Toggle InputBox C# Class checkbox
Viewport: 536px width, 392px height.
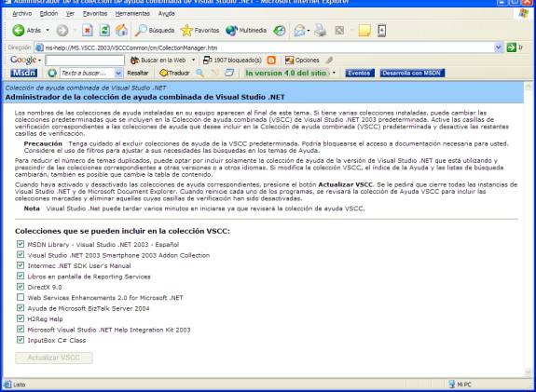pos(21,340)
